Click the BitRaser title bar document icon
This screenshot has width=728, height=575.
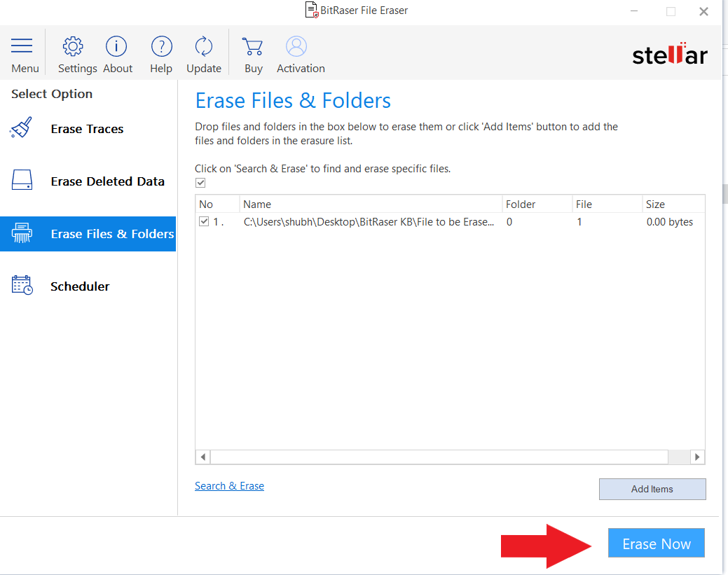(x=312, y=11)
